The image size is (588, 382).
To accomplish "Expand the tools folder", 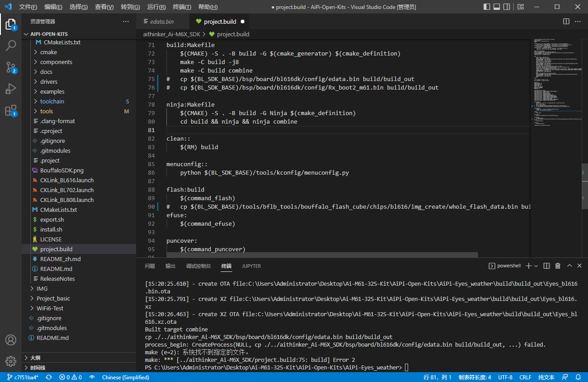I will coord(79,111).
